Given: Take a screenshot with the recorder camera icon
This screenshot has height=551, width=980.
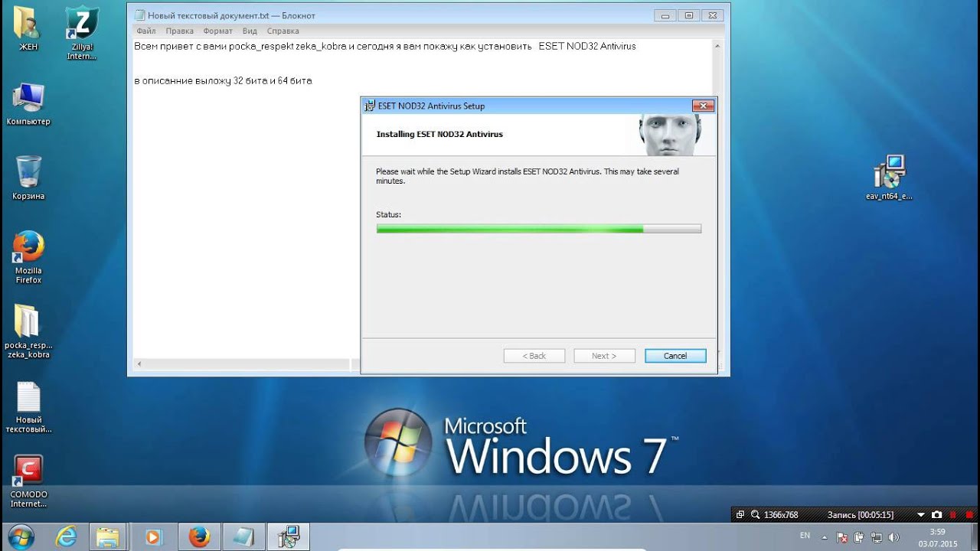Looking at the screenshot, I should (x=937, y=515).
